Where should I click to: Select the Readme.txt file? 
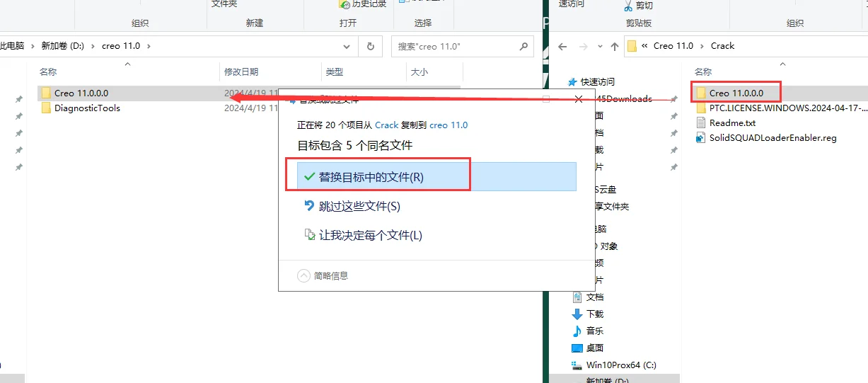tap(732, 123)
